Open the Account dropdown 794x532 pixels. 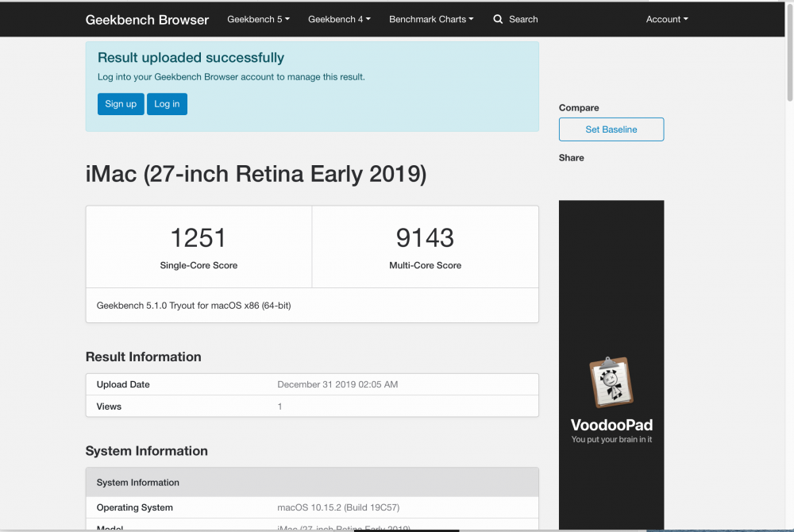pos(667,19)
